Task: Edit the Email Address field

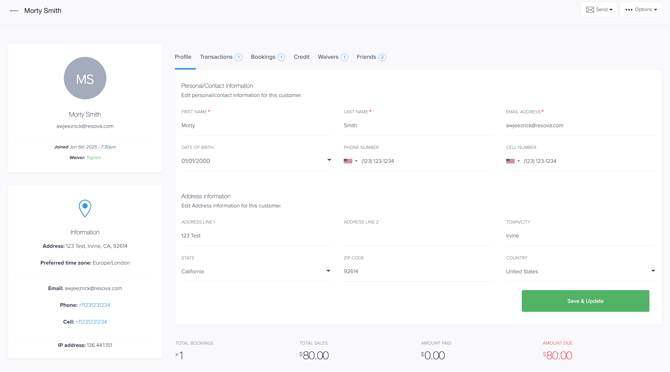Action: pyautogui.click(x=581, y=126)
